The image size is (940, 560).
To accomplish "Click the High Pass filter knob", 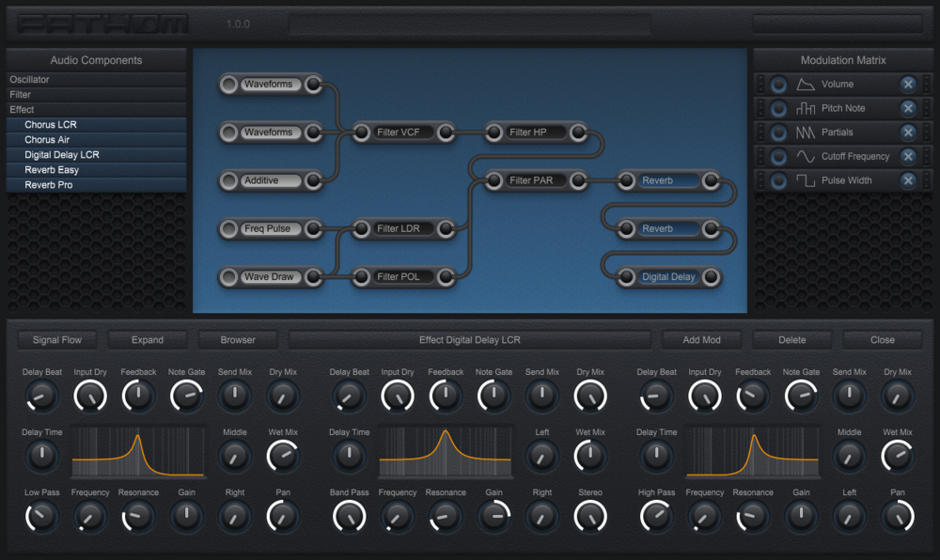I will click(656, 516).
